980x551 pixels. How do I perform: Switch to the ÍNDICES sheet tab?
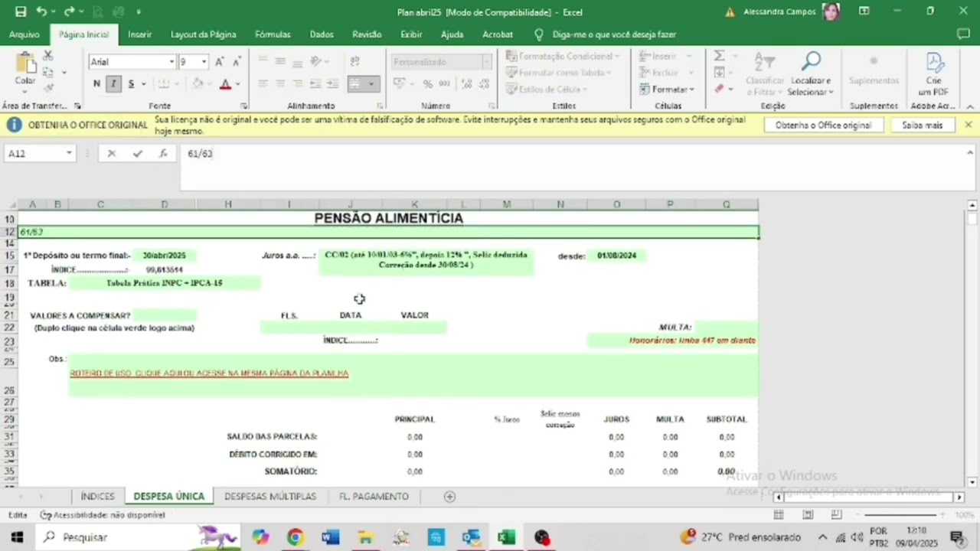tap(98, 497)
